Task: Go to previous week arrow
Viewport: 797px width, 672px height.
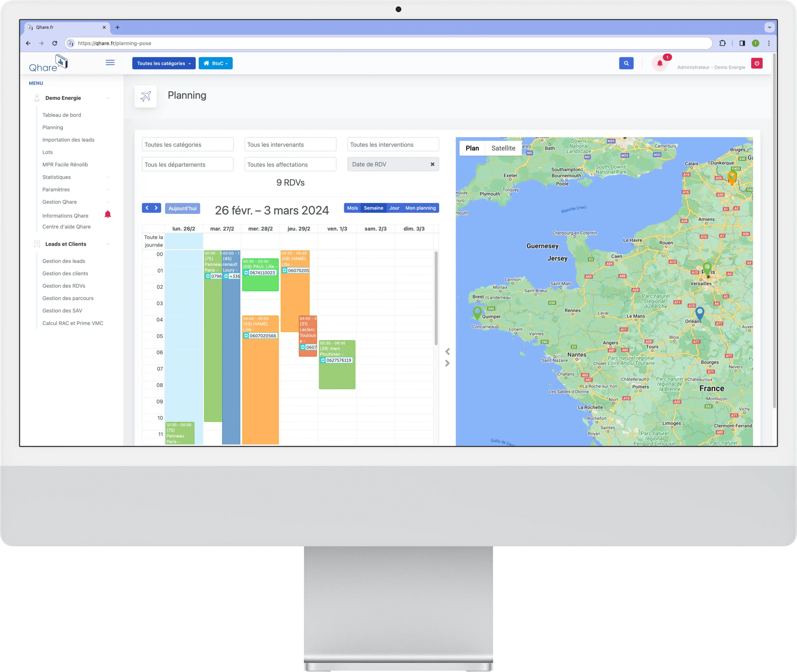Action: pyautogui.click(x=147, y=208)
